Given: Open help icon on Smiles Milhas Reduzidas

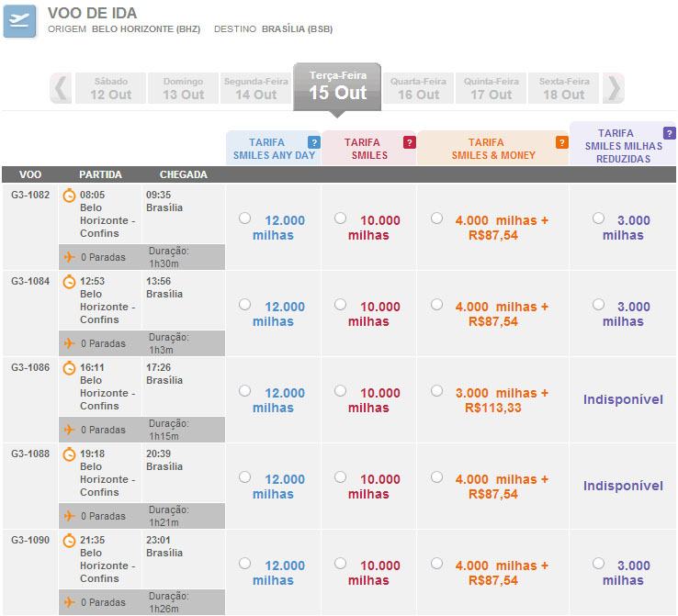Looking at the screenshot, I should (x=668, y=133).
